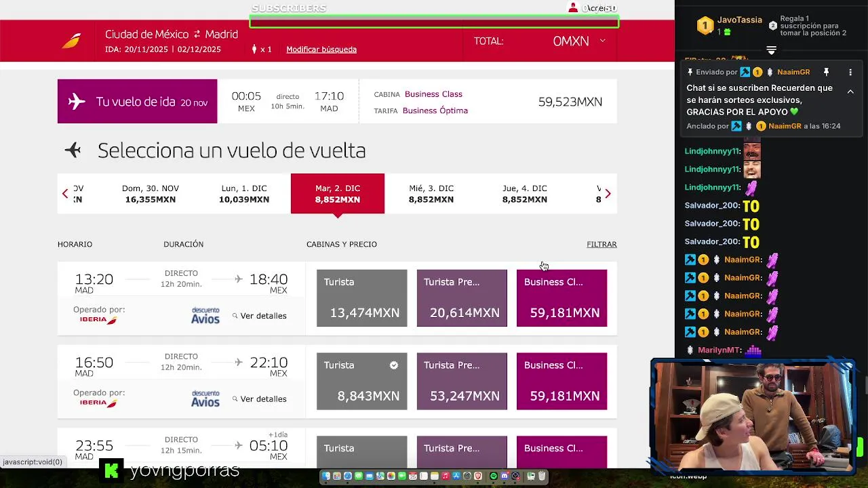Click the Tu vuelo de ida magenta banner
Viewport: 868px width, 488px height.
(138, 102)
